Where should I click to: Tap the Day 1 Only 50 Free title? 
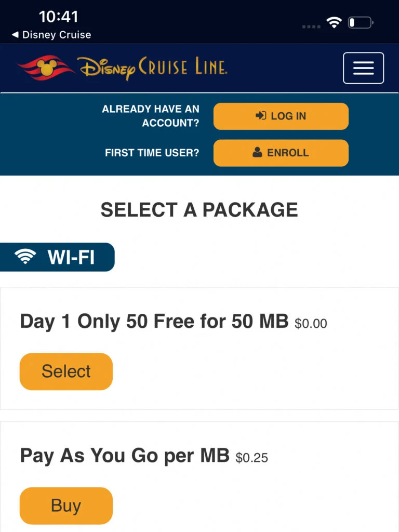(x=154, y=321)
